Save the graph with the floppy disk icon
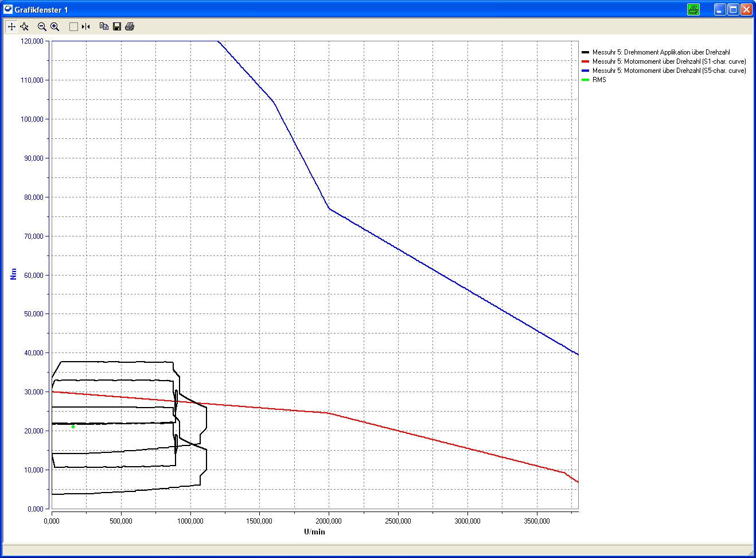The width and height of the screenshot is (756, 558). (117, 26)
